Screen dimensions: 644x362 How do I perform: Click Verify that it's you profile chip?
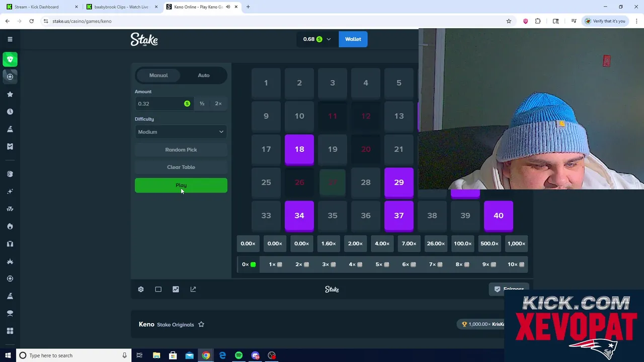coord(605,21)
